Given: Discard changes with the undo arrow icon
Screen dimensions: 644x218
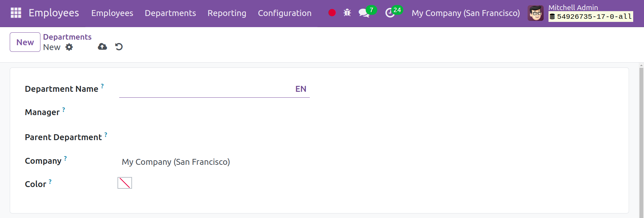Looking at the screenshot, I should [119, 47].
